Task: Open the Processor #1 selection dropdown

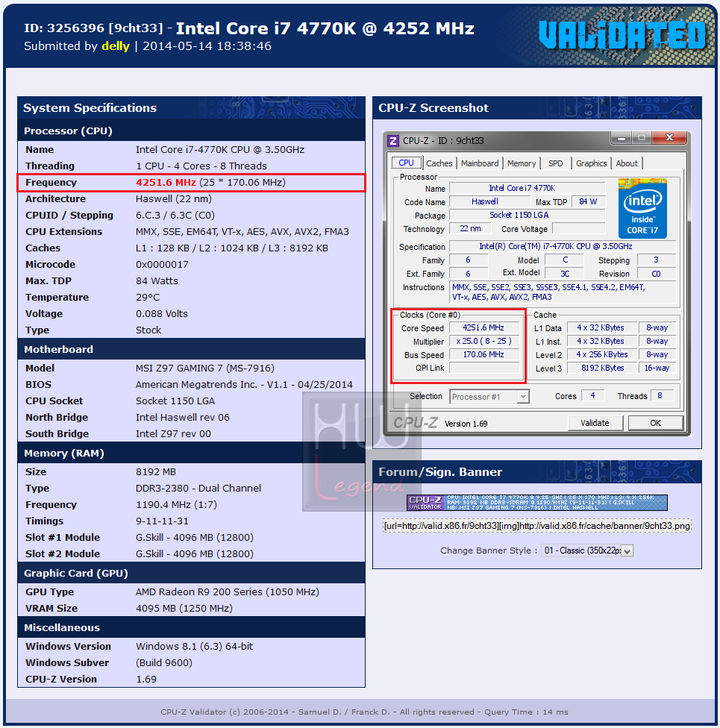Action: (489, 397)
